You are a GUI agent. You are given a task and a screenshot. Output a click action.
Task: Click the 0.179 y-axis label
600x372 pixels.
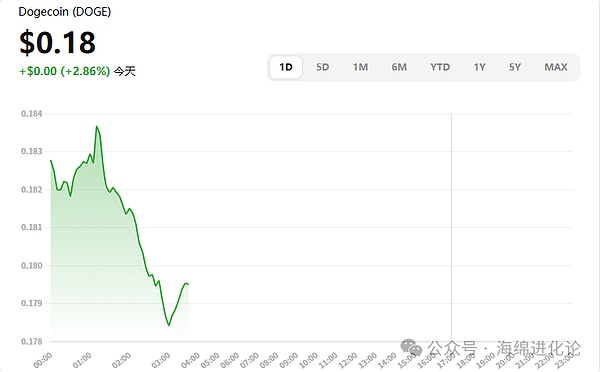click(32, 303)
